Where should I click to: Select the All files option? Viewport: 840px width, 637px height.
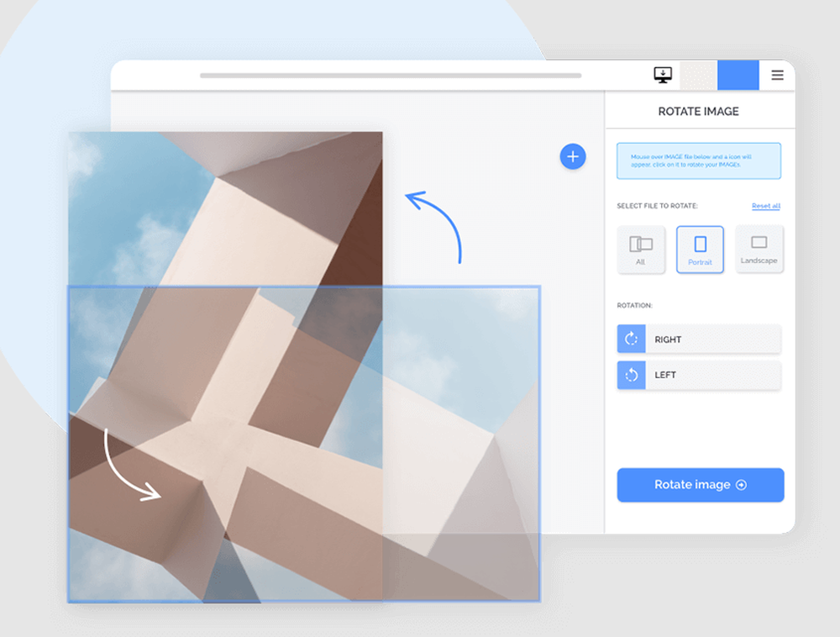pyautogui.click(x=641, y=250)
